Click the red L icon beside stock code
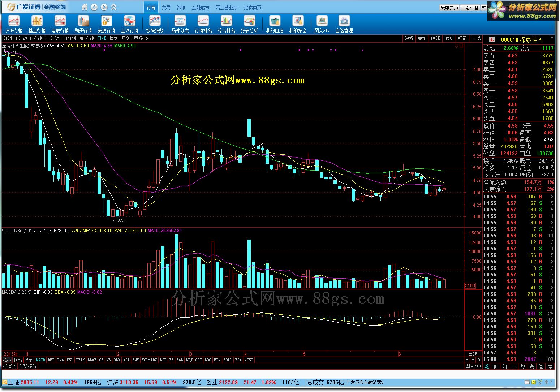The width and height of the screenshot is (560, 392). [492, 39]
